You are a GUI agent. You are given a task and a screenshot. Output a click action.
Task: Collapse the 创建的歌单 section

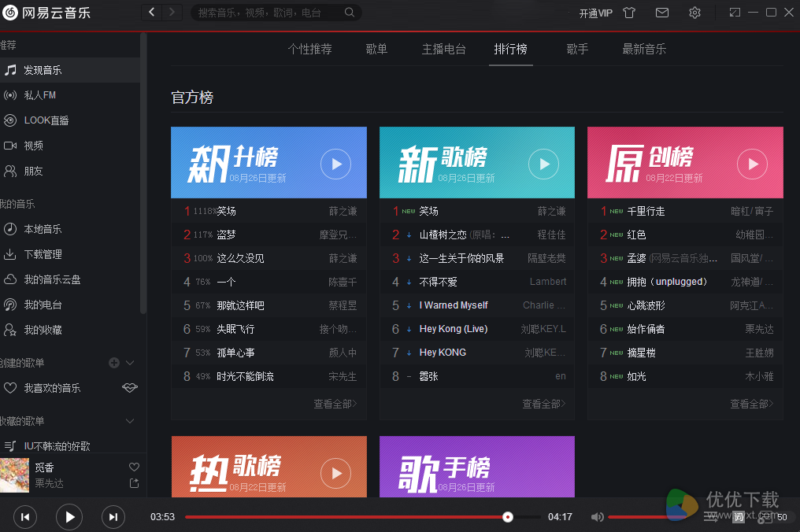[x=130, y=363]
